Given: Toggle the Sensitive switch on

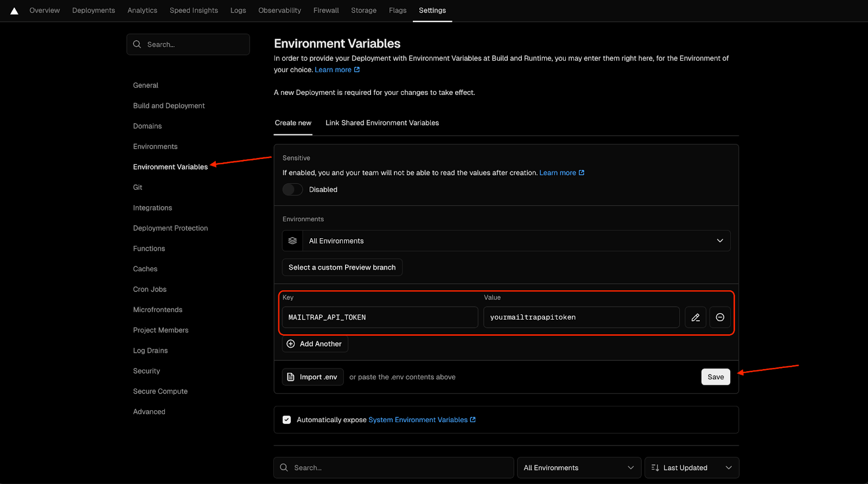Looking at the screenshot, I should point(292,189).
